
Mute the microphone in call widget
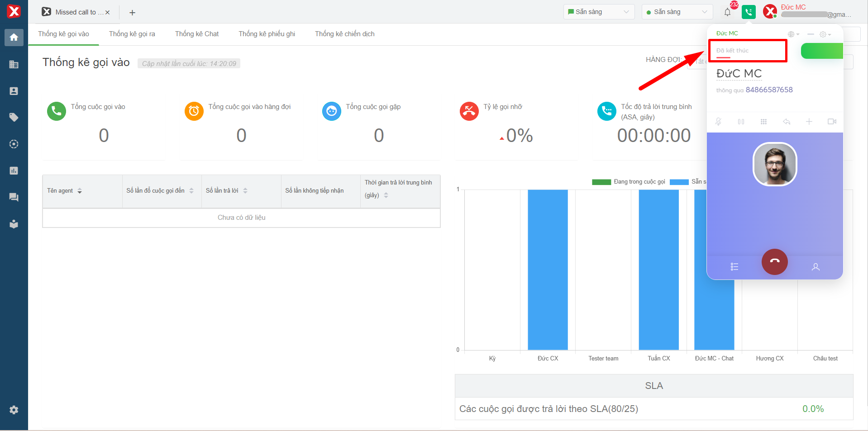click(x=718, y=122)
